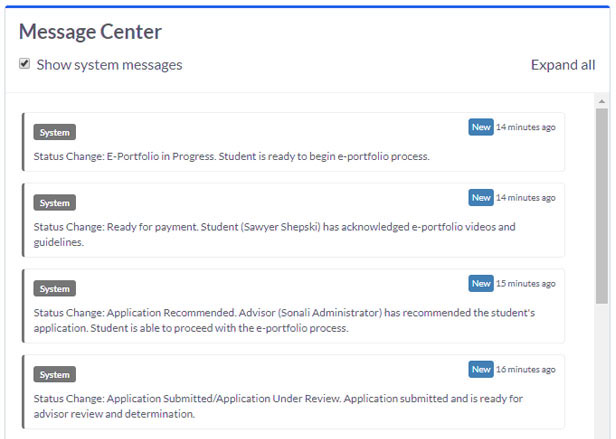Viewport: 616px width, 439px height.
Task: Expand the E-Portfolio in Progress status message
Action: point(293,142)
